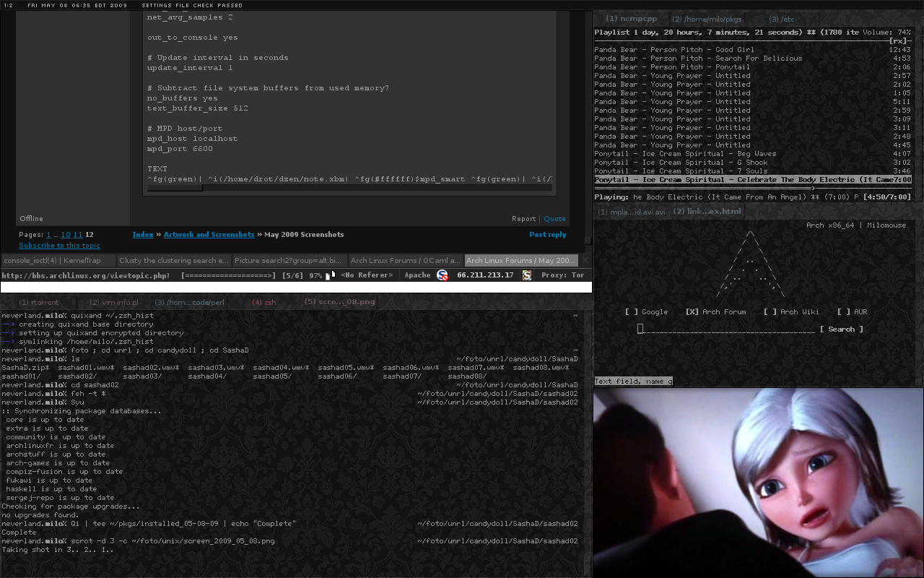Screen dimensions: 924x578
Task: Switch to the console_ioctl(4) KernelTrap tab
Action: (58, 260)
